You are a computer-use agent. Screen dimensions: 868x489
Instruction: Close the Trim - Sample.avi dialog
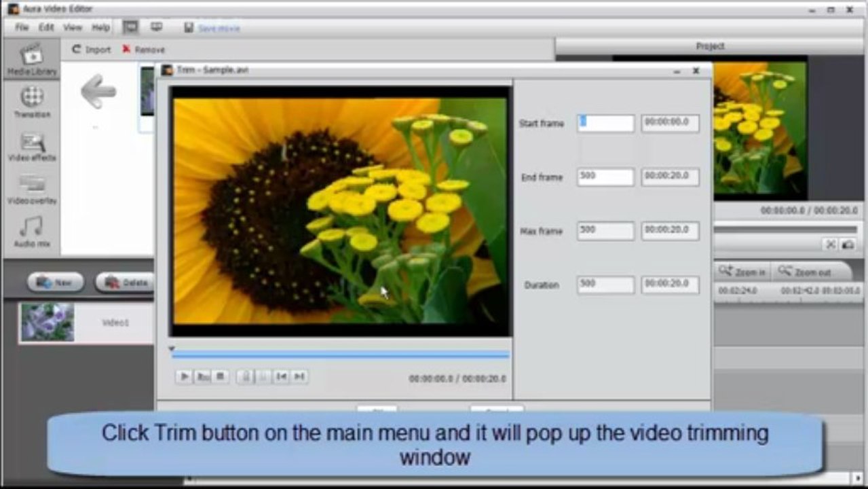[696, 71]
